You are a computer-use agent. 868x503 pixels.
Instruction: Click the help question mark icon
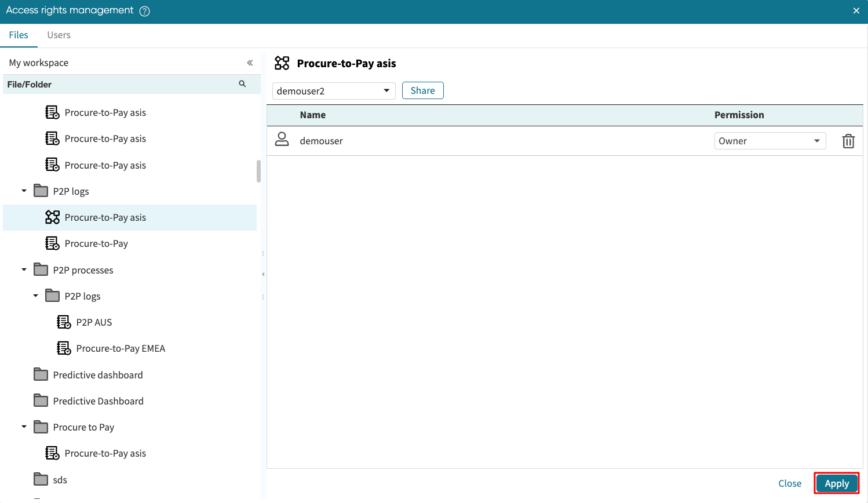145,11
